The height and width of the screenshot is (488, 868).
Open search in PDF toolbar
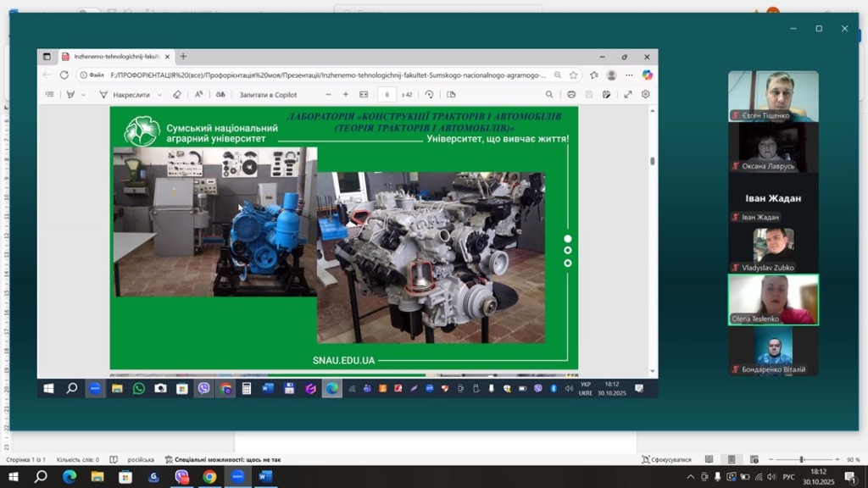(x=549, y=95)
